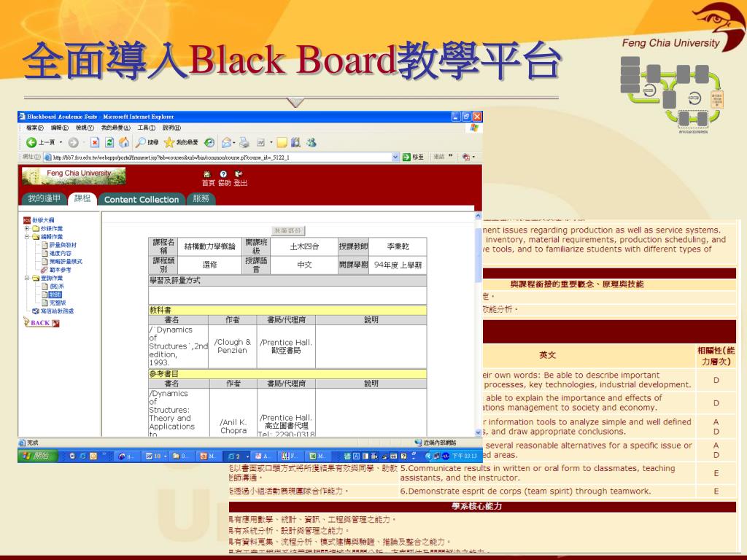
Task: Open (院)系 tree item
Action: 53,286
